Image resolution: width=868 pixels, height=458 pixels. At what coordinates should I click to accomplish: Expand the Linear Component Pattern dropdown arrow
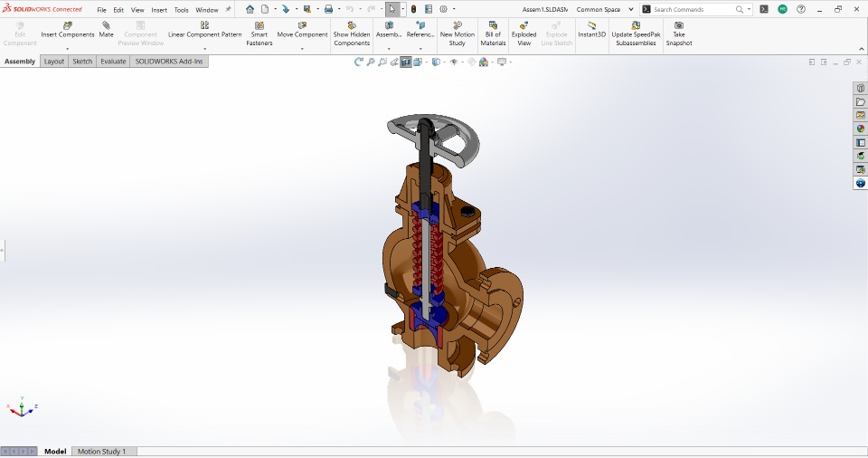205,49
